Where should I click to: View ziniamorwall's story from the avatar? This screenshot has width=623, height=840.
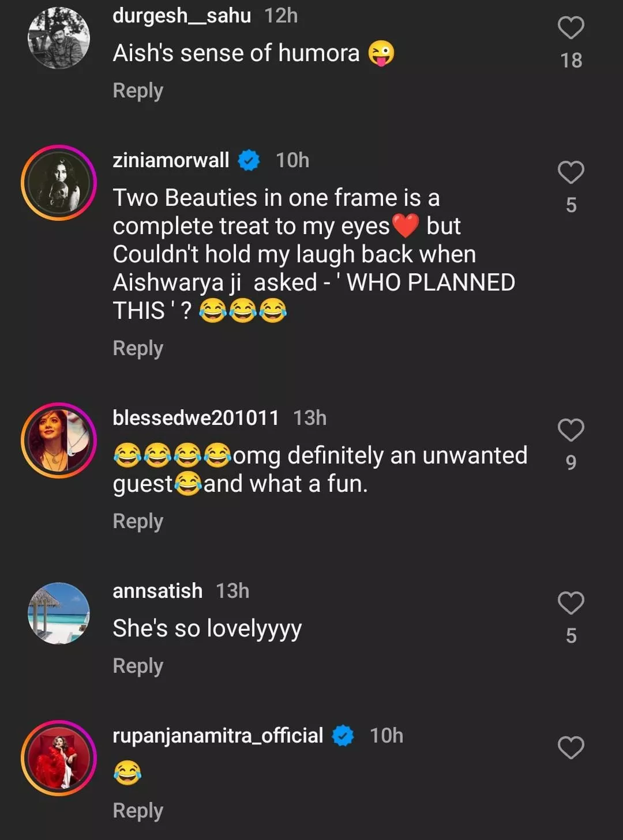click(x=59, y=183)
